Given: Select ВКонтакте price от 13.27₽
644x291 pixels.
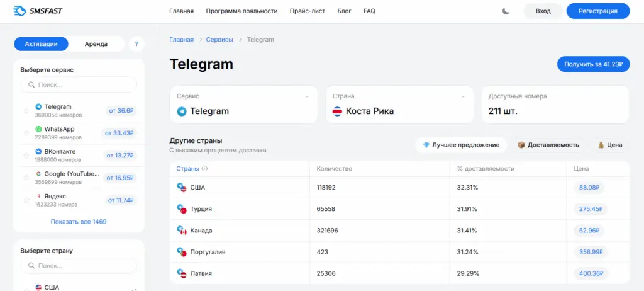Looking at the screenshot, I should 120,155.
